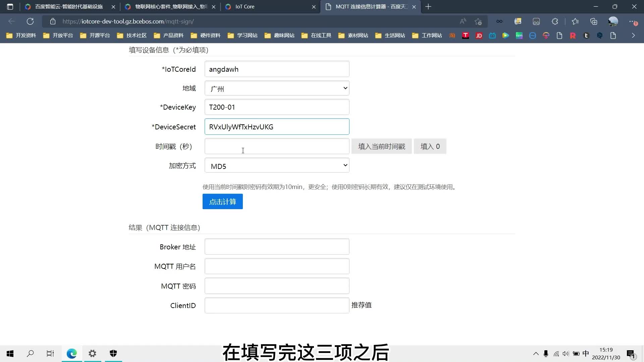Open the browser Extensions puzzle icon
Image resolution: width=644 pixels, height=362 pixels.
coord(555,21)
